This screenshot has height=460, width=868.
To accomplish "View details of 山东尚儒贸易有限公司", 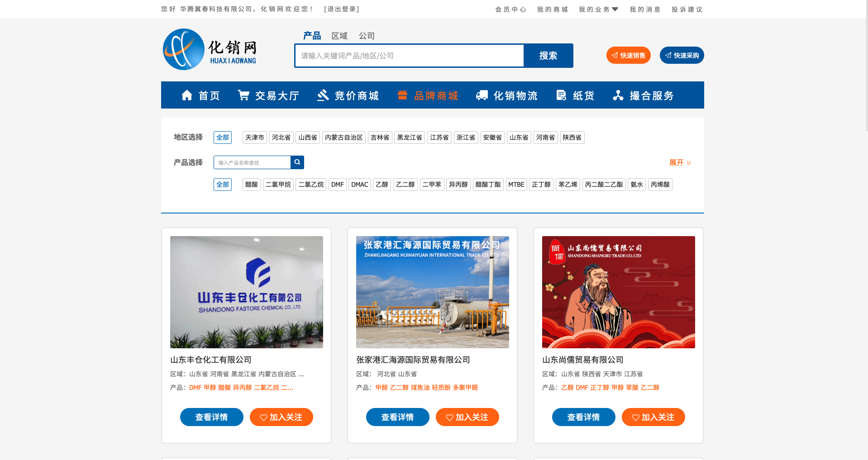I will point(584,417).
